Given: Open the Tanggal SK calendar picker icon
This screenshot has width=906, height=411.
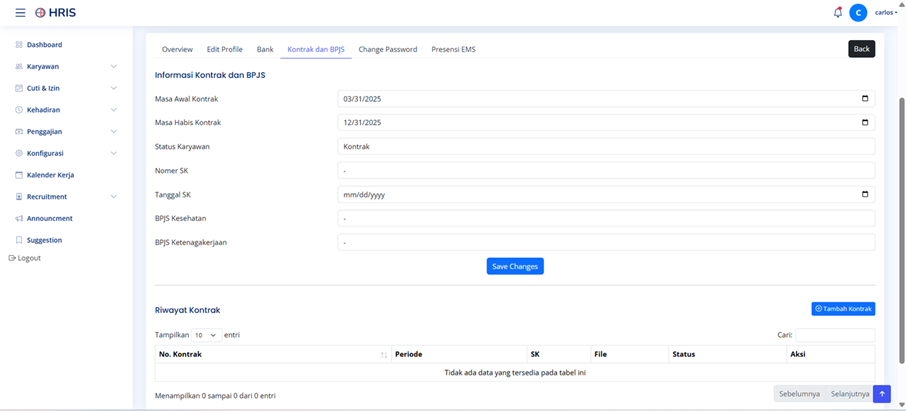Looking at the screenshot, I should pos(864,195).
